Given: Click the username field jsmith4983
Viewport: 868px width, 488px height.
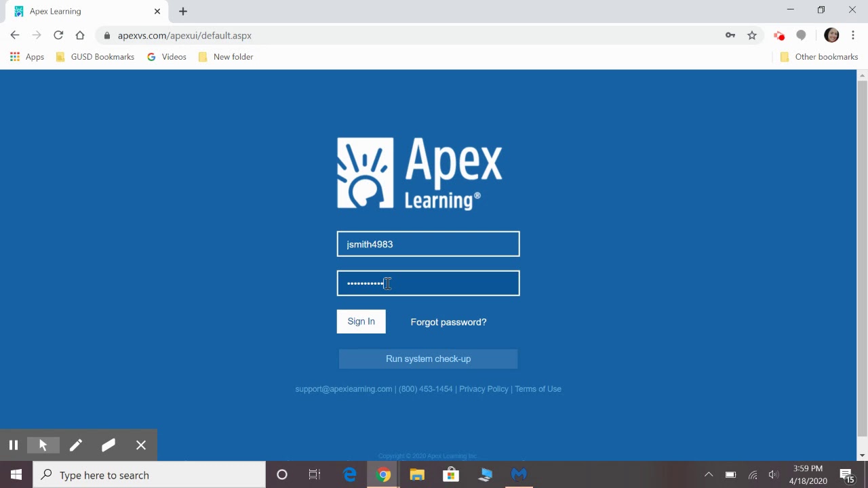Looking at the screenshot, I should click(428, 244).
